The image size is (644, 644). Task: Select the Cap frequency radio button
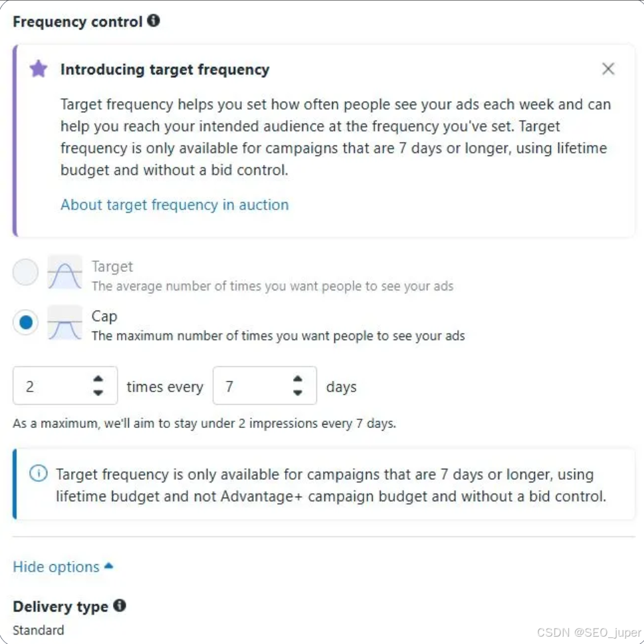25,323
